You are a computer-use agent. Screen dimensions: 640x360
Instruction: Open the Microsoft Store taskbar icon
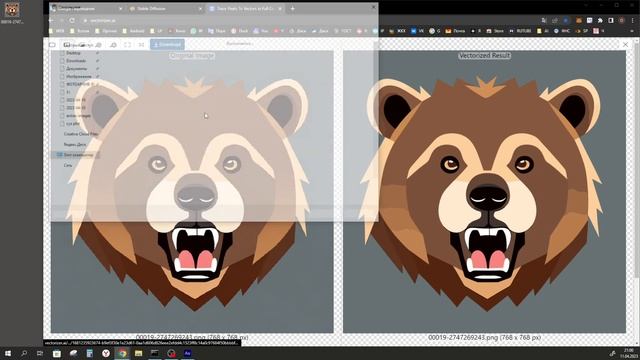click(57, 353)
